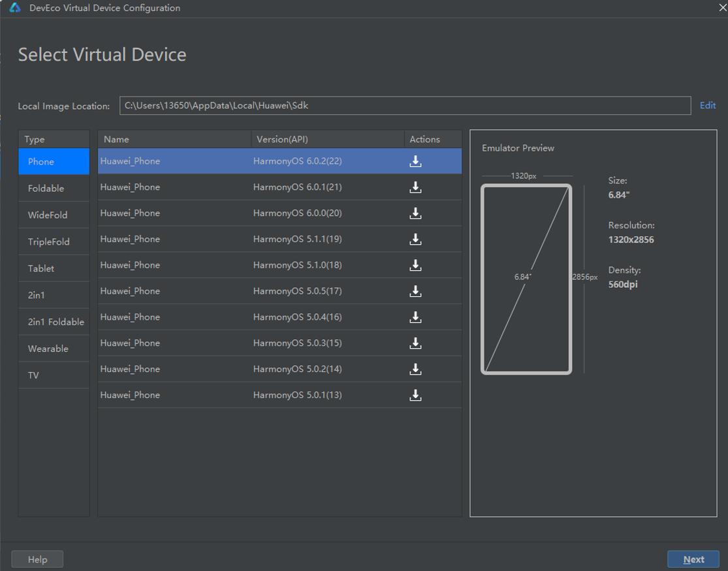Select the 2in1 device type
The width and height of the screenshot is (728, 571).
click(54, 295)
